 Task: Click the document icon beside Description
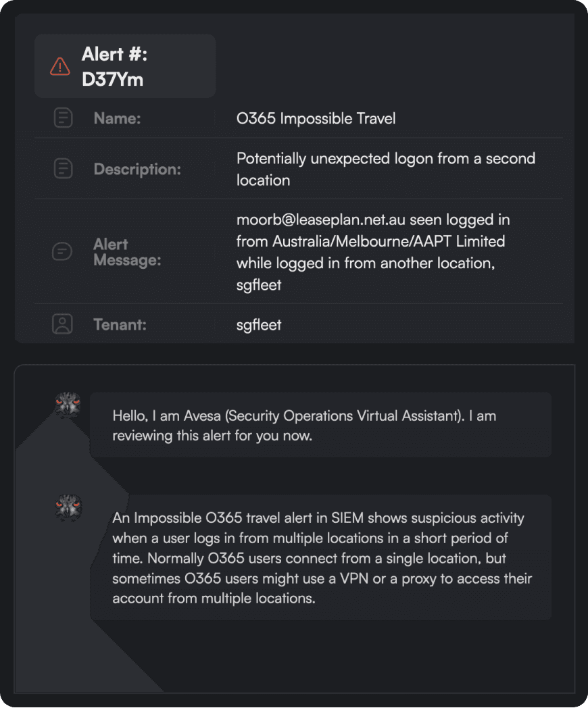[63, 168]
